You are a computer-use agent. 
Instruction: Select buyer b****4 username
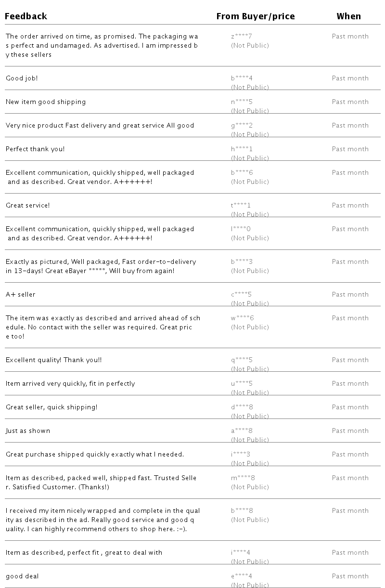click(x=241, y=78)
